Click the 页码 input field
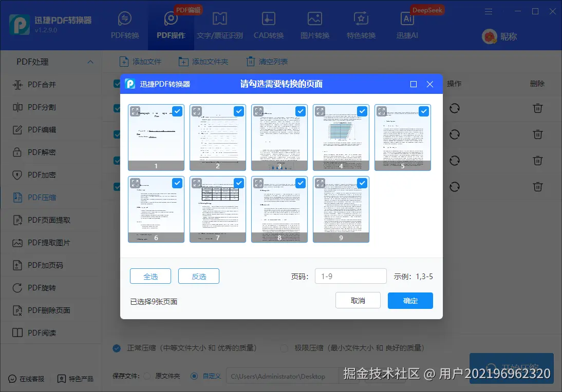562x392 pixels. 350,276
